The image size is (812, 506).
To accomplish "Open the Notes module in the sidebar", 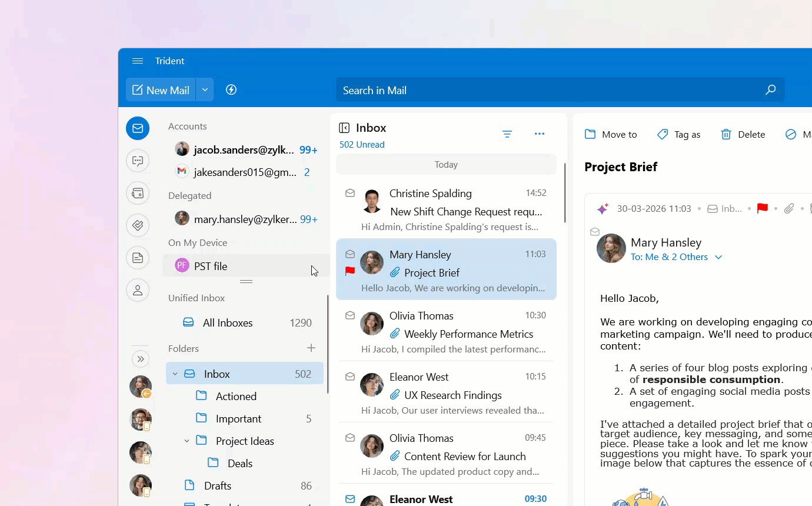I will click(138, 257).
